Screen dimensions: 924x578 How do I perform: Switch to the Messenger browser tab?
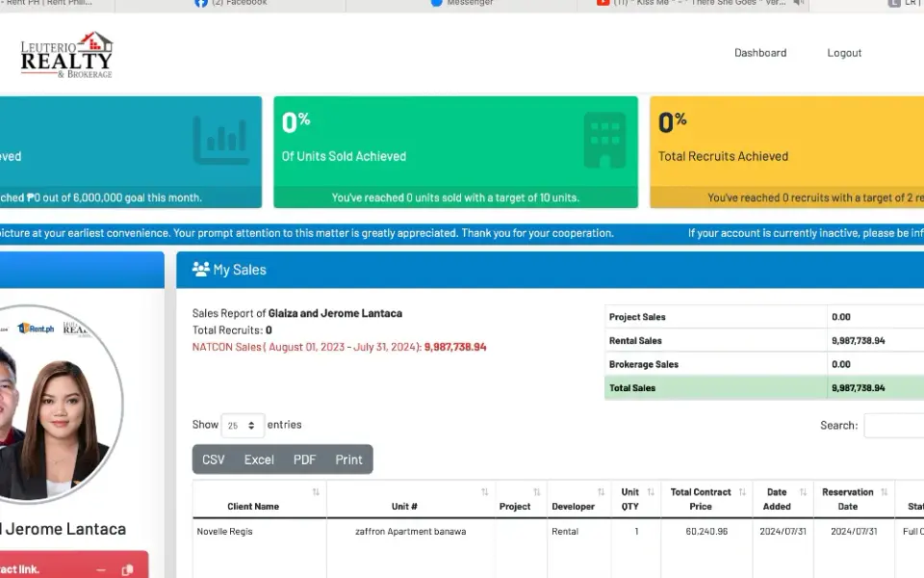[461, 4]
